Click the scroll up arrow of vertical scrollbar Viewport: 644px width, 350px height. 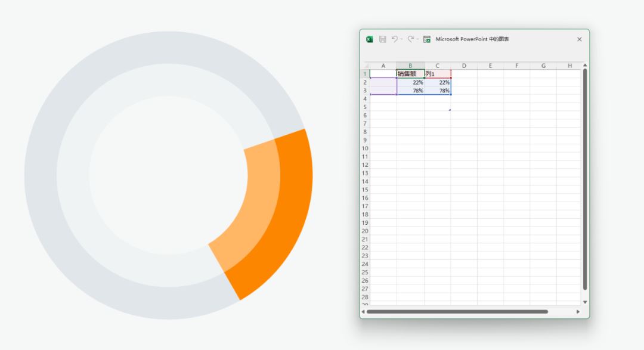pyautogui.click(x=585, y=65)
